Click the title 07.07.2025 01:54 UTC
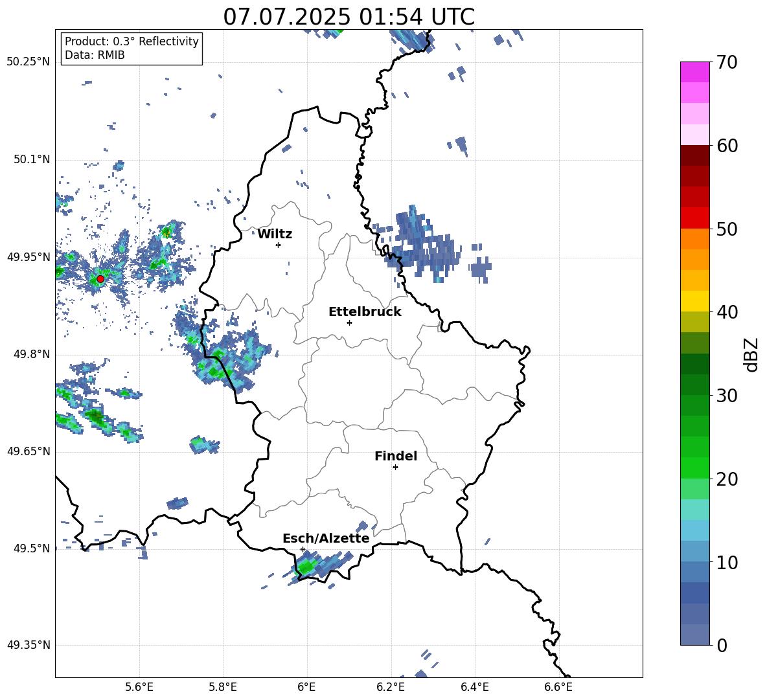 coord(349,17)
